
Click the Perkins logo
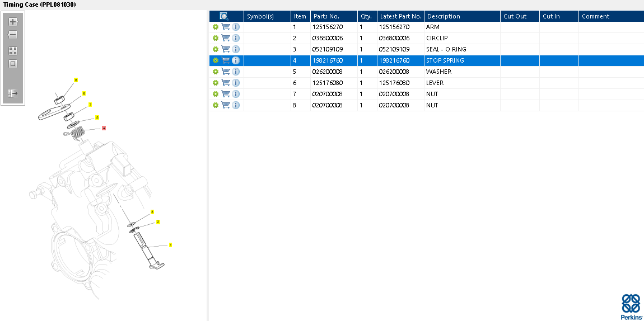coord(631,306)
